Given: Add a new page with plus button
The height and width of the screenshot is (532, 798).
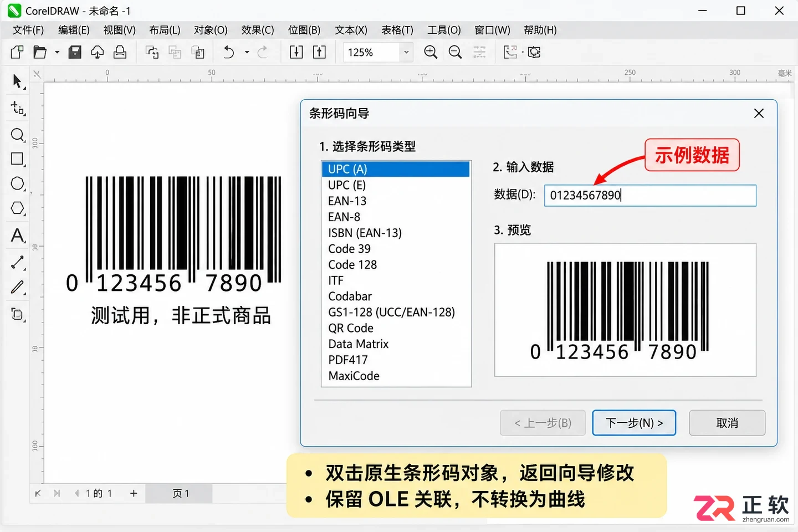Looking at the screenshot, I should (x=134, y=493).
